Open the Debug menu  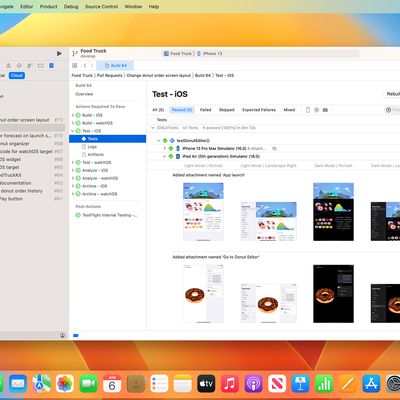[x=71, y=6]
